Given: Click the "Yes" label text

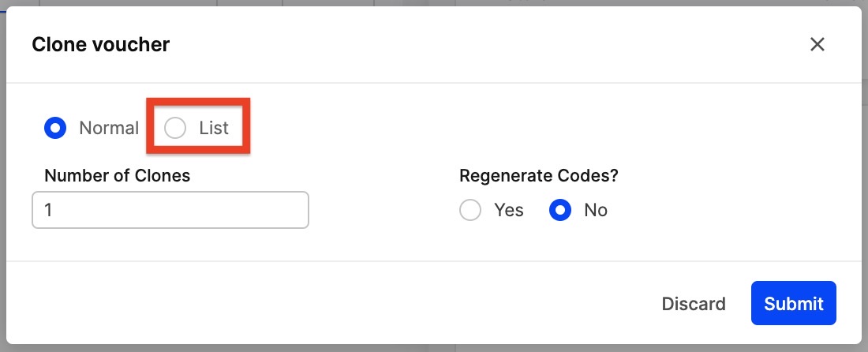Looking at the screenshot, I should click(509, 210).
